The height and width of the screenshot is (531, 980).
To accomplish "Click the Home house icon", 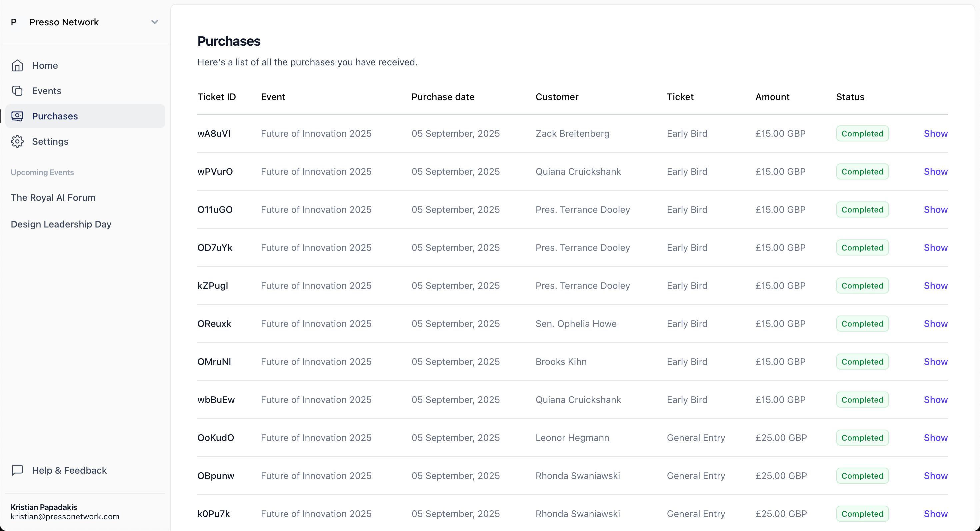I will coord(17,65).
